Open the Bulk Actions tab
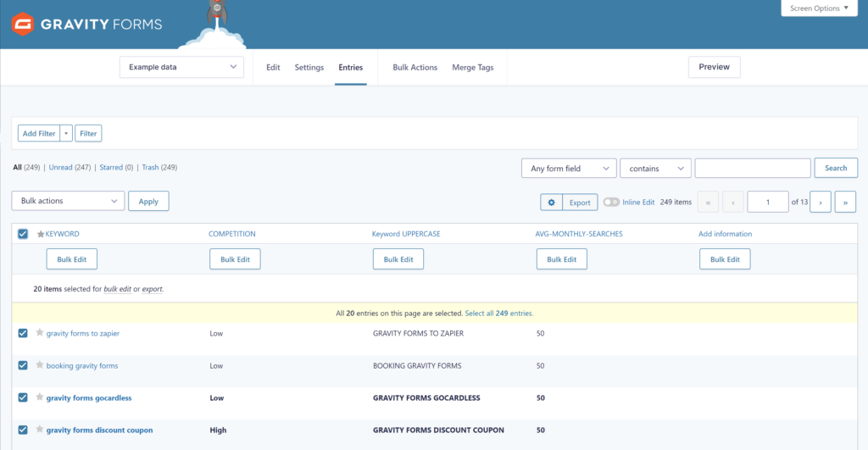This screenshot has width=868, height=450. (415, 68)
